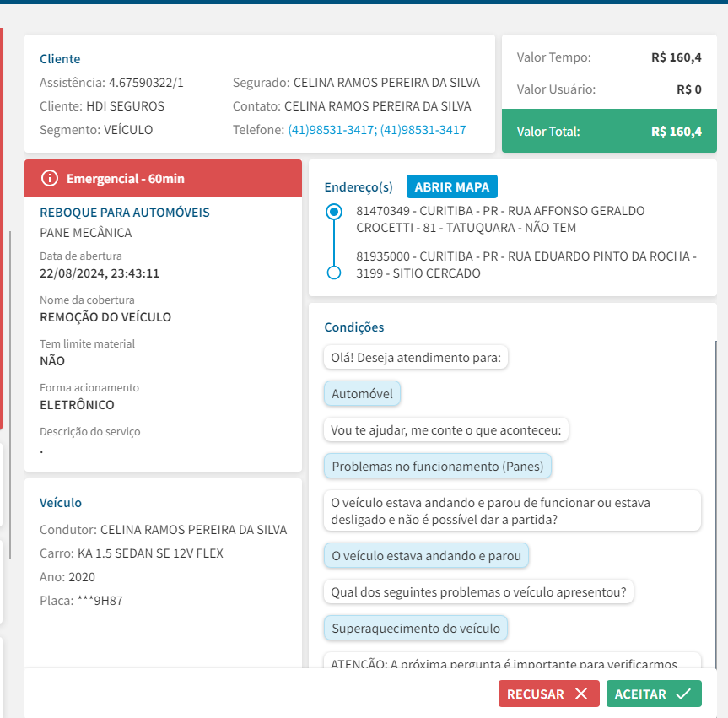Open the map with ABRIR MAPA
This screenshot has height=718, width=728.
pyautogui.click(x=452, y=186)
